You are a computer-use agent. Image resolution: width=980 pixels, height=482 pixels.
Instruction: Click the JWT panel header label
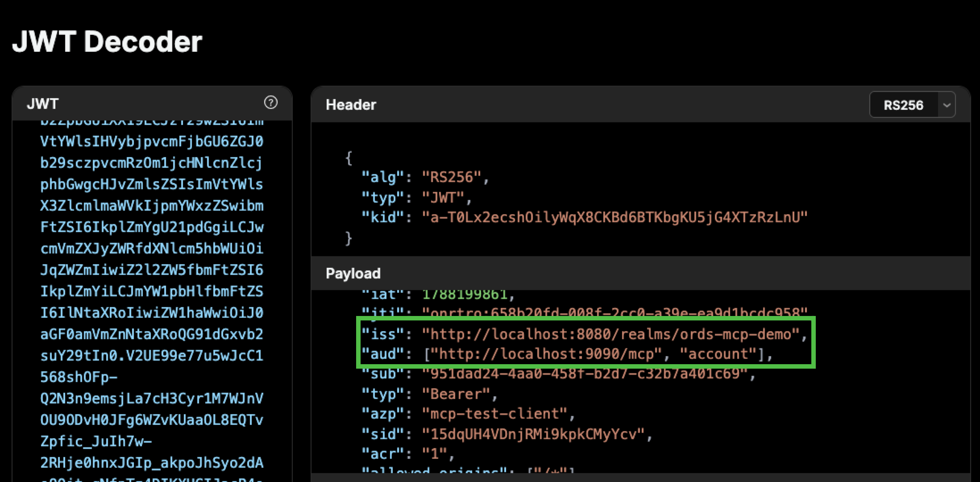(x=42, y=104)
